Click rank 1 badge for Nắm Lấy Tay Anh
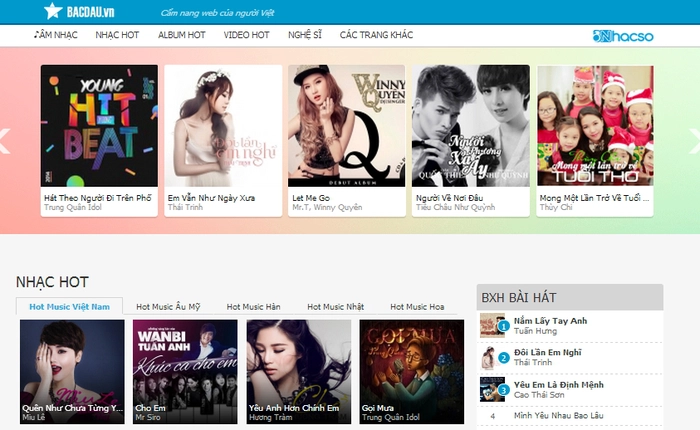Viewport: 700px width, 430px height. coord(504,326)
